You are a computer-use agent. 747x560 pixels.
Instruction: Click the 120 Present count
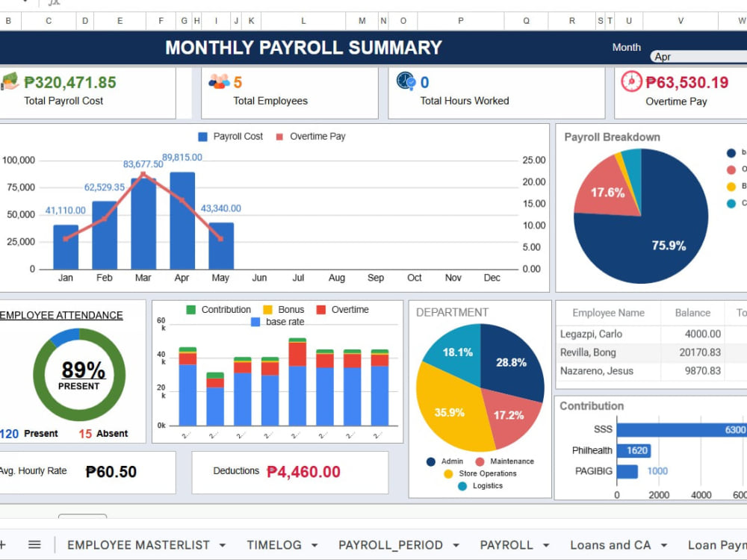[x=9, y=434]
